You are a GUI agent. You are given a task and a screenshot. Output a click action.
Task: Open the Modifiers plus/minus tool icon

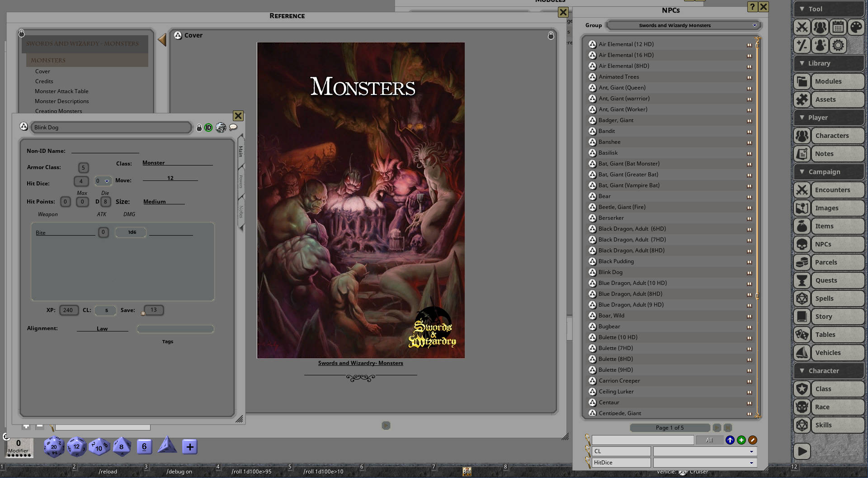point(802,45)
